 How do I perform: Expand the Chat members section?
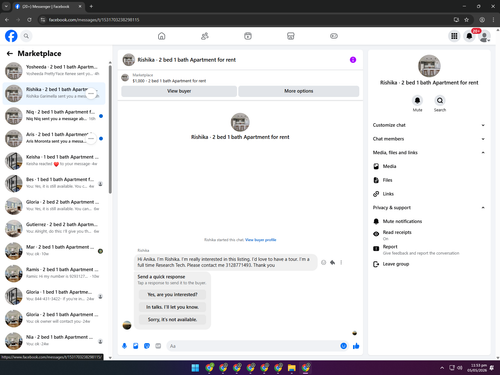pyautogui.click(x=428, y=139)
